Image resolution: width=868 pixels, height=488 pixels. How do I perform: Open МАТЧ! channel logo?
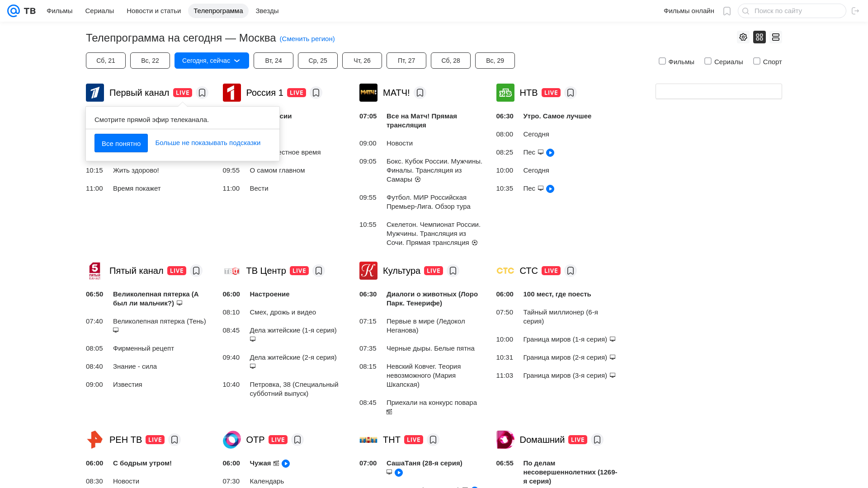pos(368,93)
